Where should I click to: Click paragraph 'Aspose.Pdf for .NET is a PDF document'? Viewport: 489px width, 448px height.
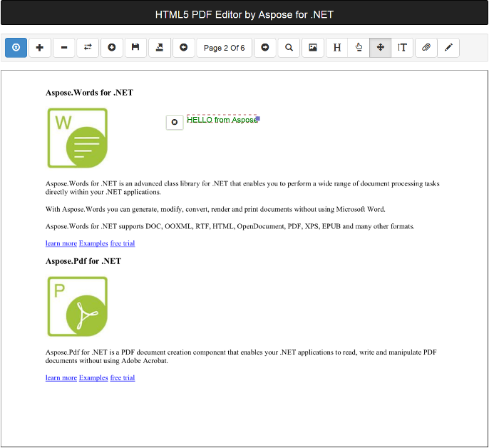(x=241, y=357)
